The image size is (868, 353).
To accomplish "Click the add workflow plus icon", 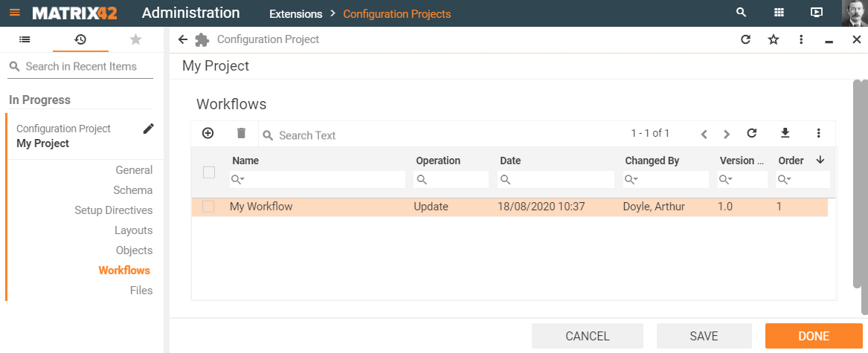I will (208, 133).
